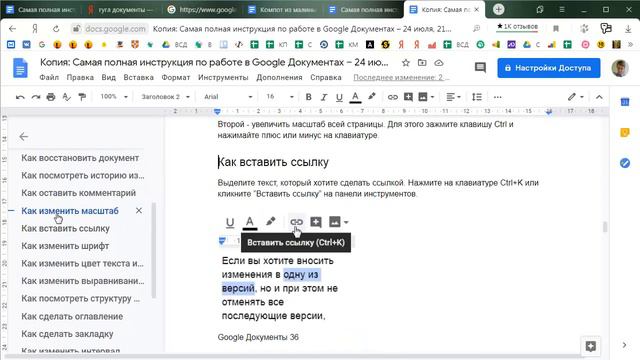Add comment via toolbar plus icon
640x360 pixels.
[408, 97]
